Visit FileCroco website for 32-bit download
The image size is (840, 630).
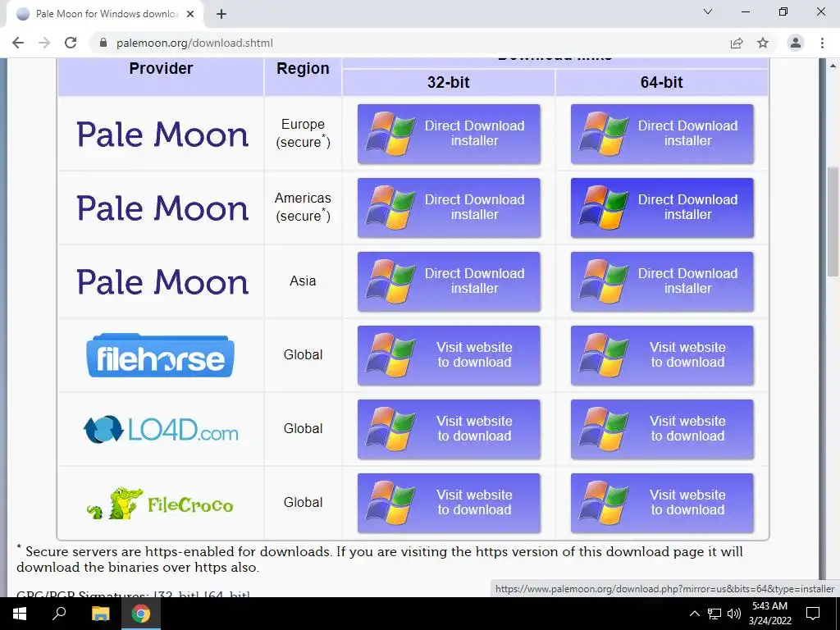point(449,503)
